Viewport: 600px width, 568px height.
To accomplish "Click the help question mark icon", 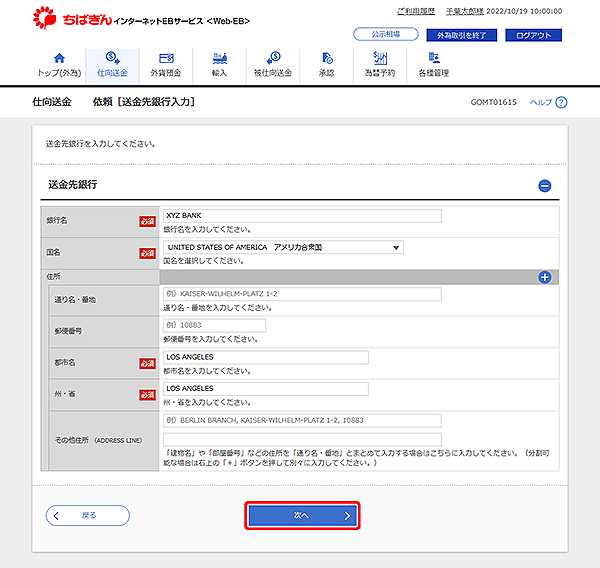I will pos(561,103).
